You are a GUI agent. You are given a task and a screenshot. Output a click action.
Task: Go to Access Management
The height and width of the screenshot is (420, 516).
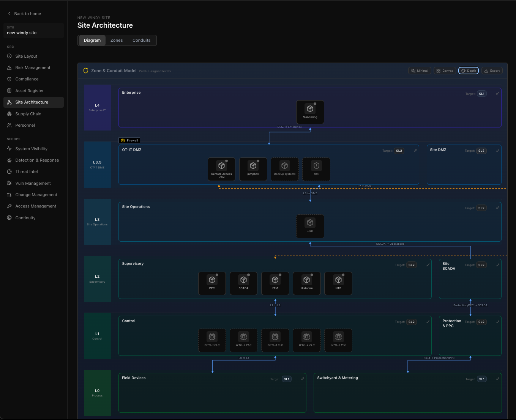click(33, 206)
